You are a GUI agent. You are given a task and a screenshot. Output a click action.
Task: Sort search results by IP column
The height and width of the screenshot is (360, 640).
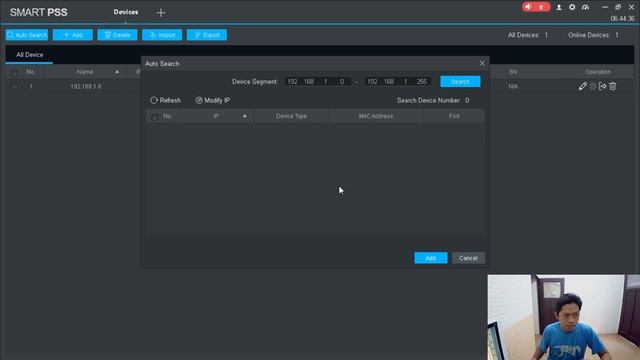coord(216,116)
